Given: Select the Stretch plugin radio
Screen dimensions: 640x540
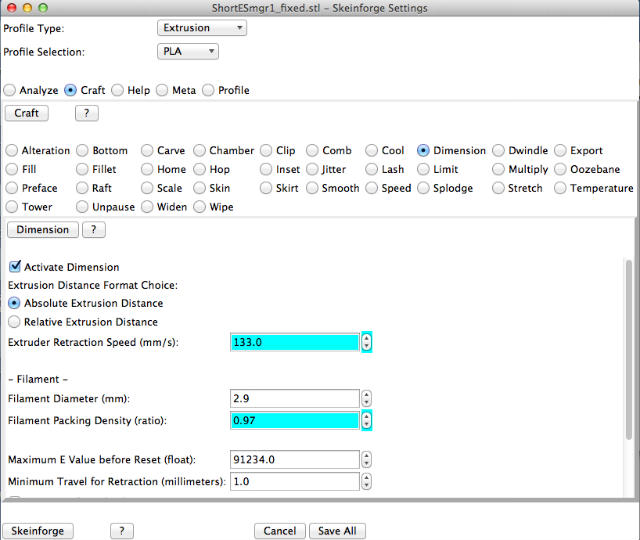Looking at the screenshot, I should 498,188.
